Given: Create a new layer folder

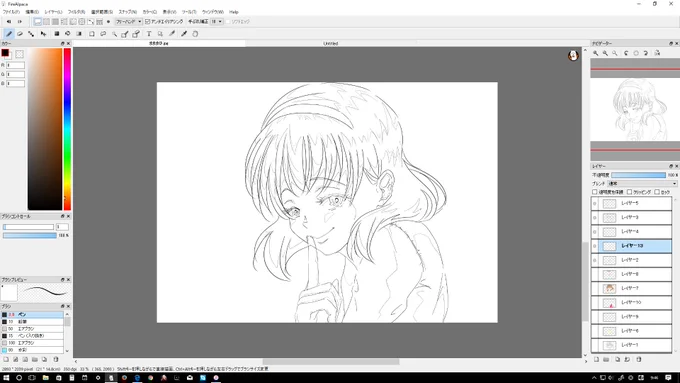Looking at the screenshot, I should [606, 359].
